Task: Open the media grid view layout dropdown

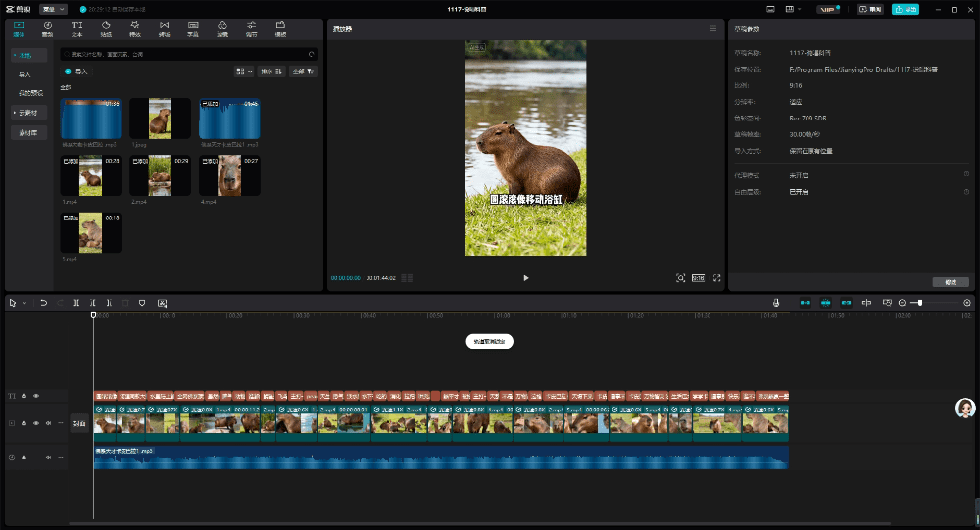Action: (x=243, y=72)
